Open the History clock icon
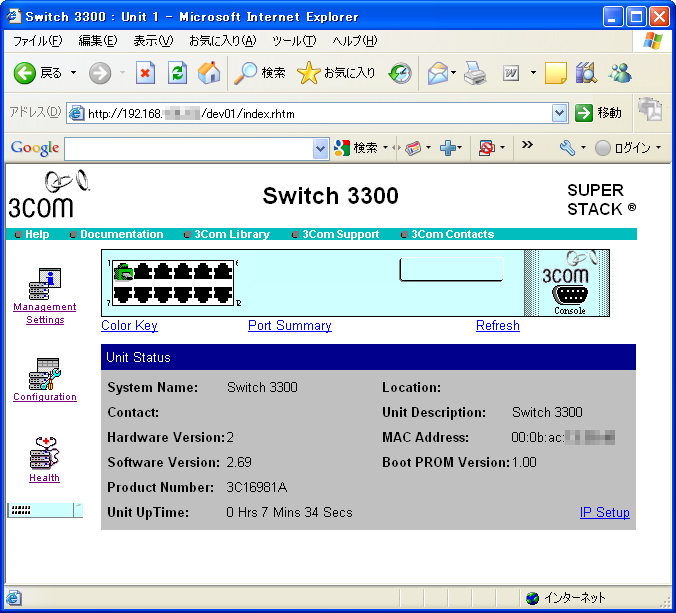Image resolution: width=676 pixels, height=613 pixels. coord(400,73)
